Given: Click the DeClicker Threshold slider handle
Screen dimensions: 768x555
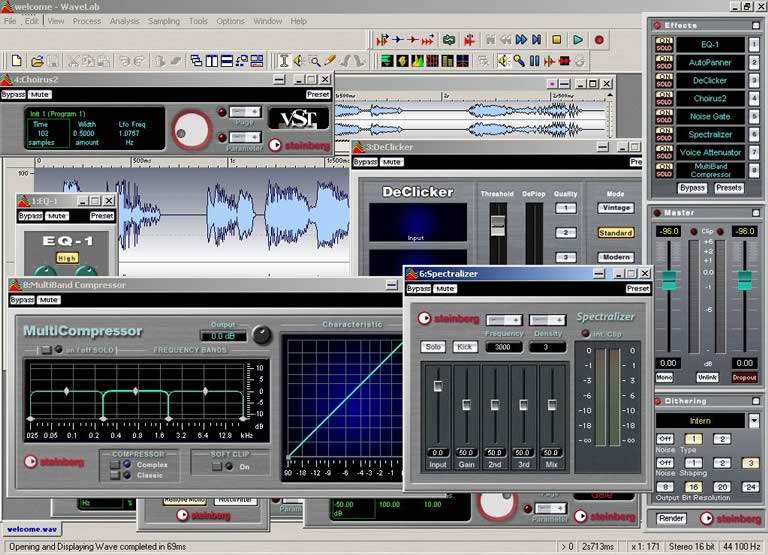Looking at the screenshot, I should click(x=498, y=225).
